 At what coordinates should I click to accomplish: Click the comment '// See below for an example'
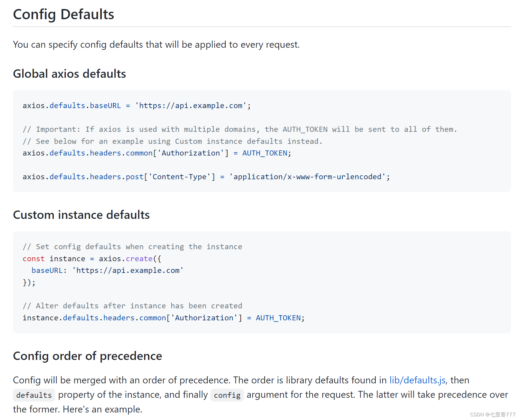tap(173, 141)
